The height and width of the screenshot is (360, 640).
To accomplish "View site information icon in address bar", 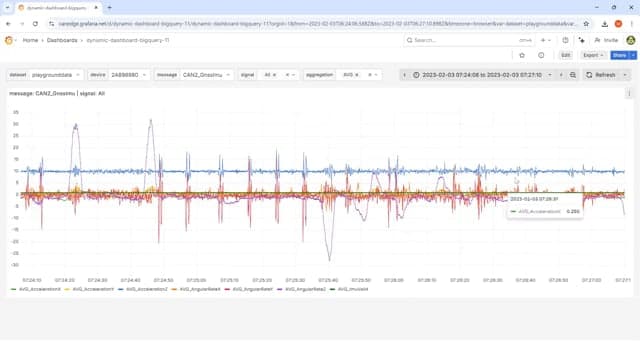I will 51,24.
